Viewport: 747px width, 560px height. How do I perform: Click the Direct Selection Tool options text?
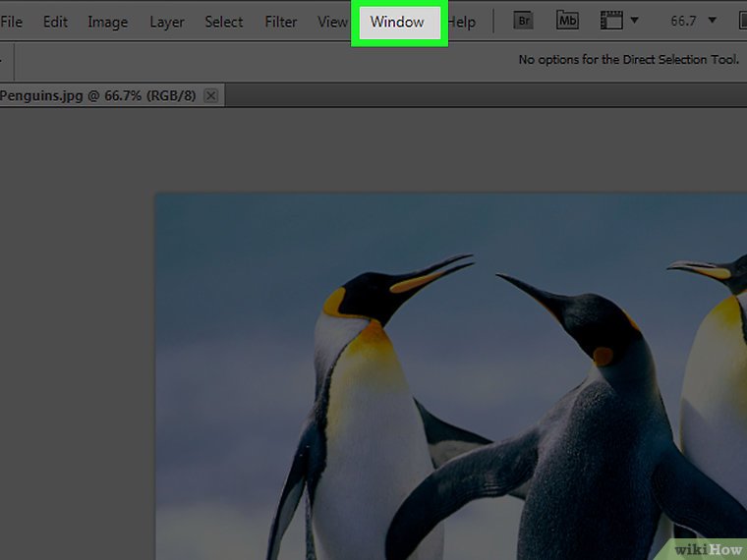point(628,60)
